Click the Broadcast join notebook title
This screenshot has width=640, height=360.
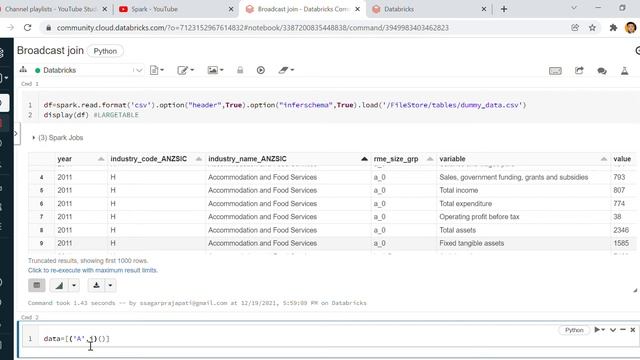pos(50,51)
